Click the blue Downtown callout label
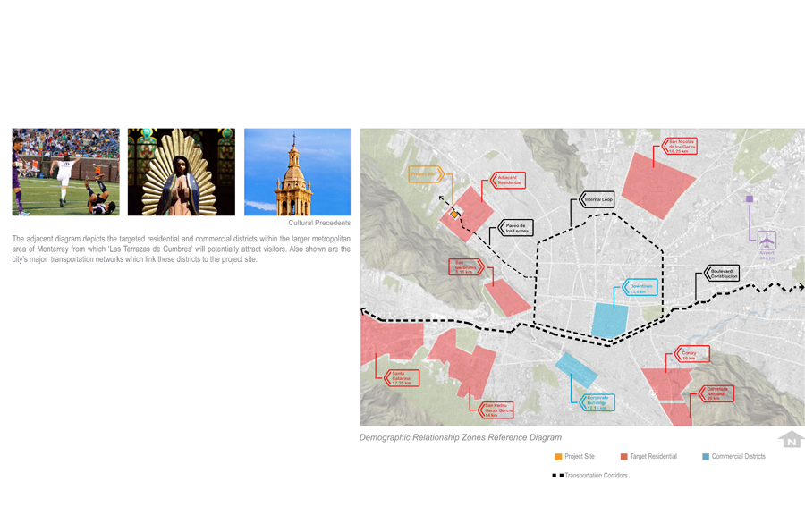 point(641,288)
